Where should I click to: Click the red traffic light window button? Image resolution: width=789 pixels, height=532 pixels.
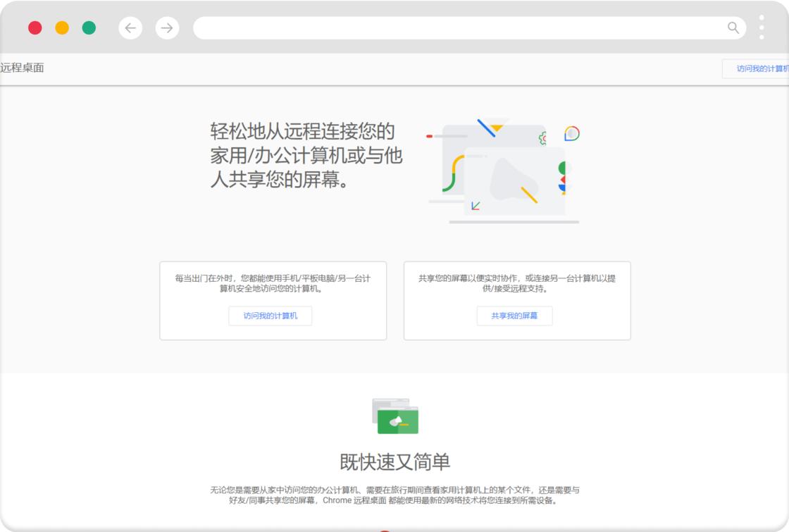coord(35,28)
